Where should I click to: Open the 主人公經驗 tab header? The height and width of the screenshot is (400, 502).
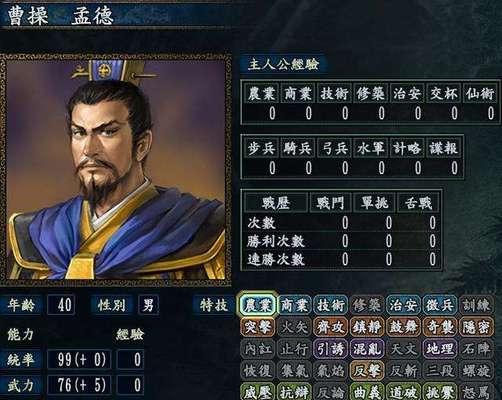283,64
